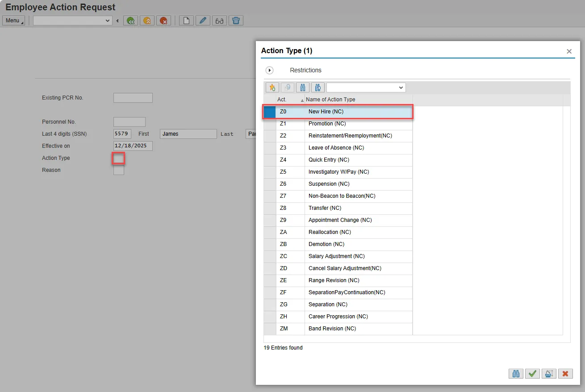Image resolution: width=585 pixels, height=392 pixels.
Task: Click the Create new document icon
Action: (186, 21)
